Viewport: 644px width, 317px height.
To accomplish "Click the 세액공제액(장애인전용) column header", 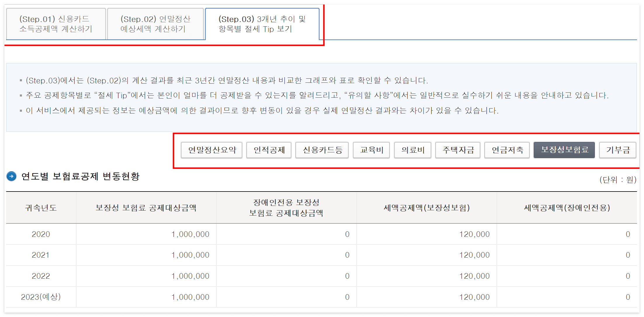I will 567,208.
